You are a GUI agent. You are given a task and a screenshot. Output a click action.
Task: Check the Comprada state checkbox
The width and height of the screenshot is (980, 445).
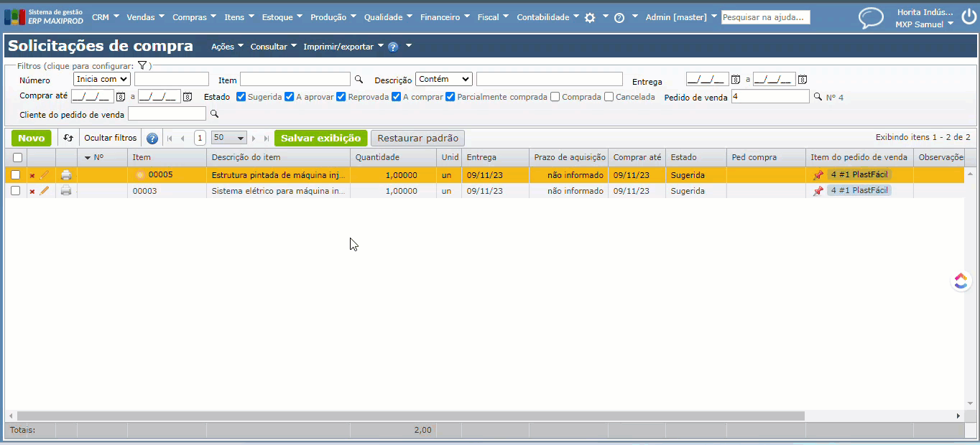[555, 96]
